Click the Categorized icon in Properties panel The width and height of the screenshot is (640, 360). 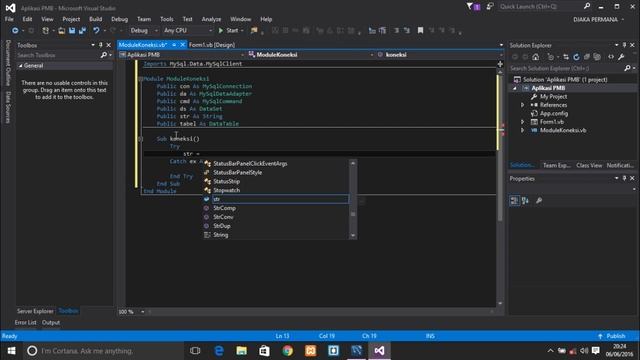click(x=514, y=200)
